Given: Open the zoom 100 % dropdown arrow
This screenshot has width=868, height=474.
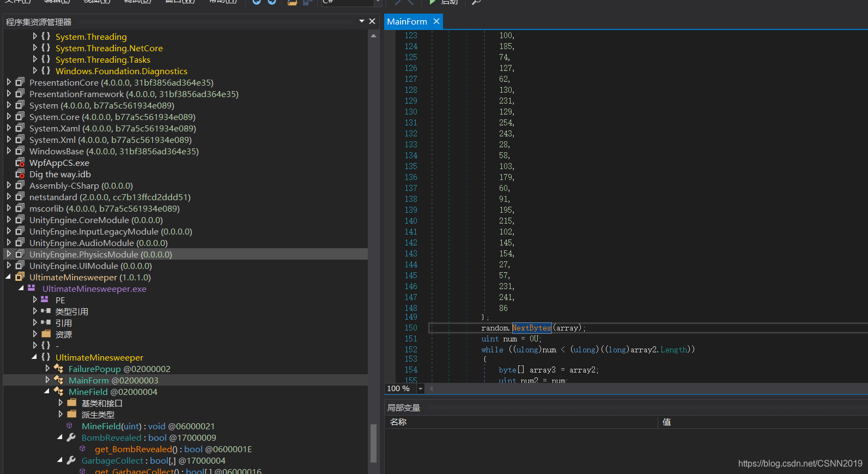Looking at the screenshot, I should tap(420, 389).
